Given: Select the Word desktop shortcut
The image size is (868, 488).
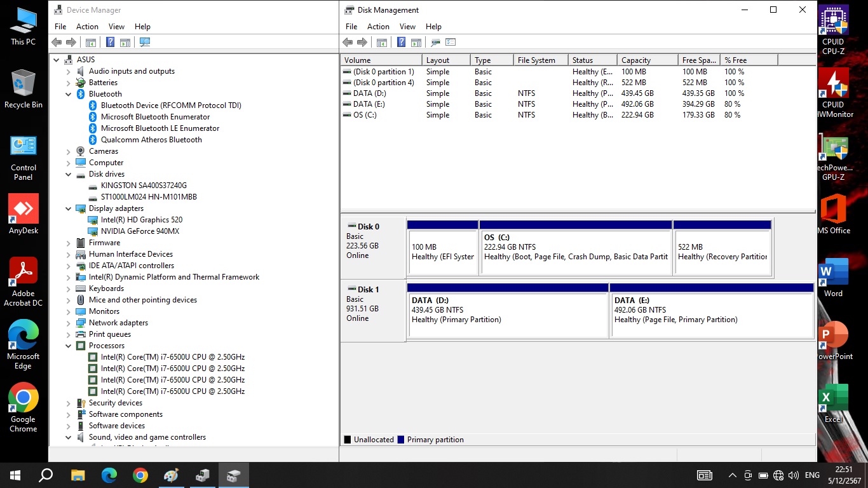Looking at the screenshot, I should (x=834, y=278).
